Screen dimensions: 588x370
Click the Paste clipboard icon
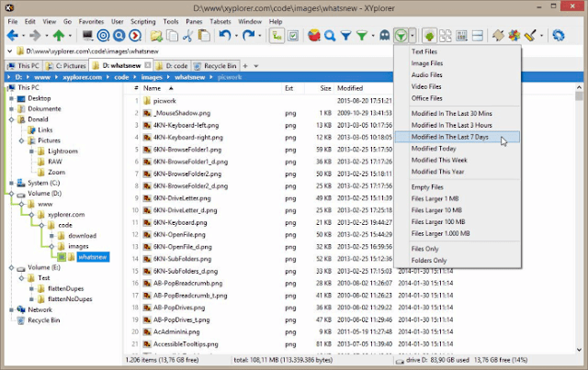pos(204,36)
